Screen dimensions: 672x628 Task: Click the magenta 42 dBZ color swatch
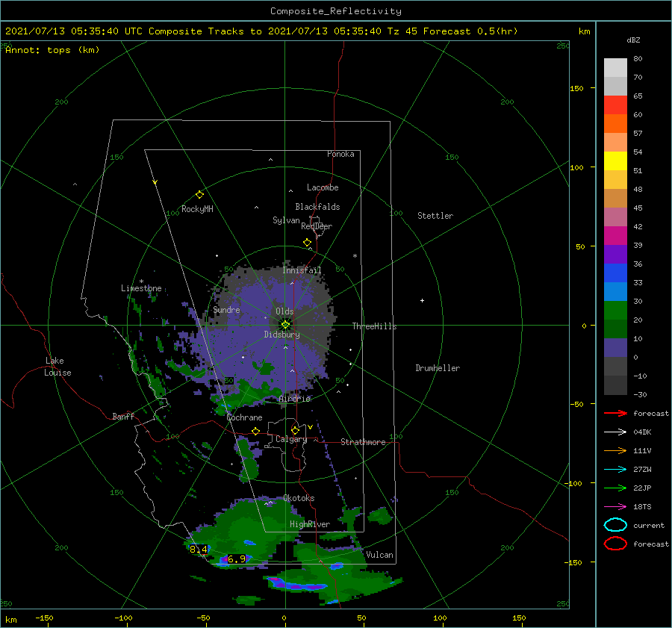click(x=615, y=235)
